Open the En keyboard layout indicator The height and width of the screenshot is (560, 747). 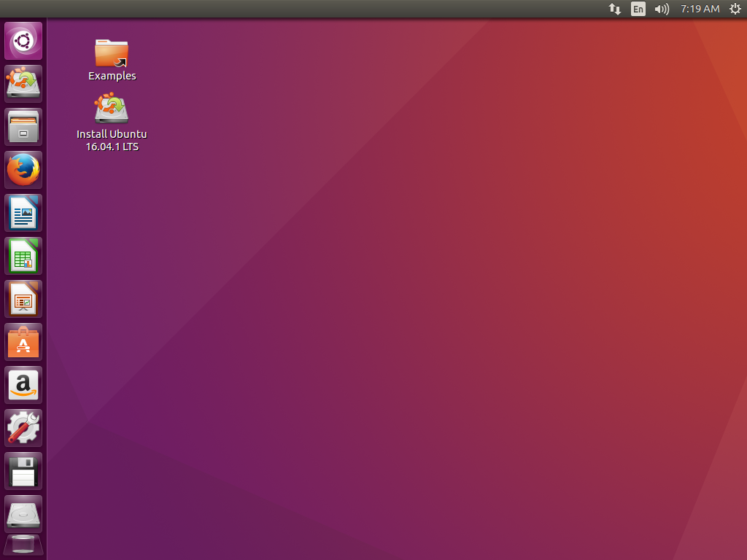point(638,9)
